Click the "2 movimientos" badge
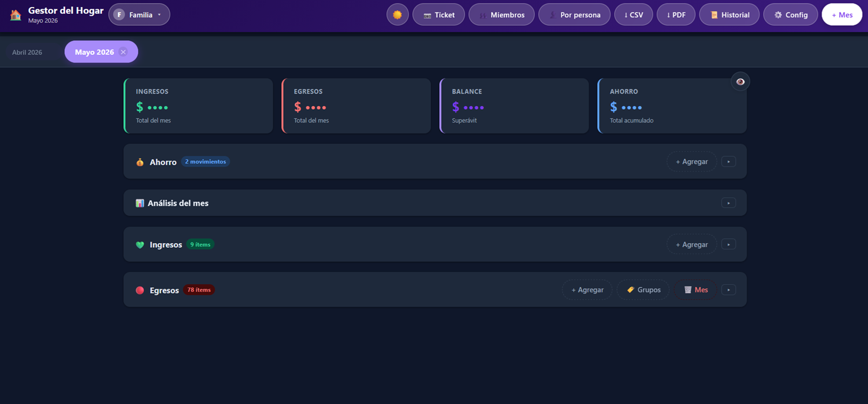 click(205, 162)
